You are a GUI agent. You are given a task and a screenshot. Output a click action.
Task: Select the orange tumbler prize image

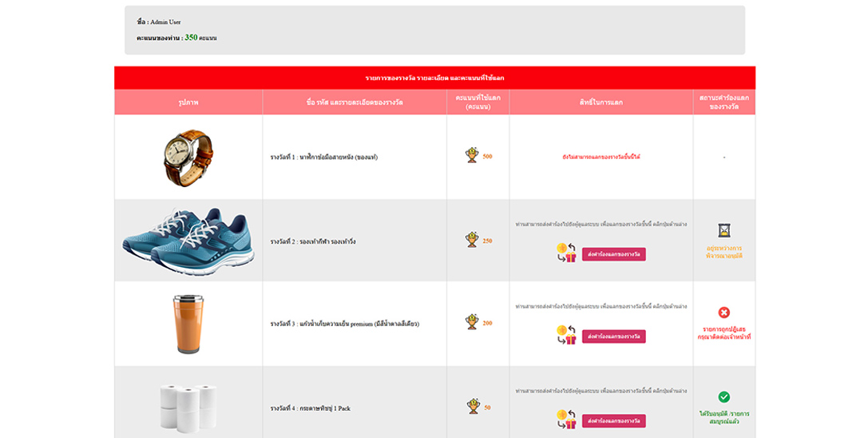(188, 323)
